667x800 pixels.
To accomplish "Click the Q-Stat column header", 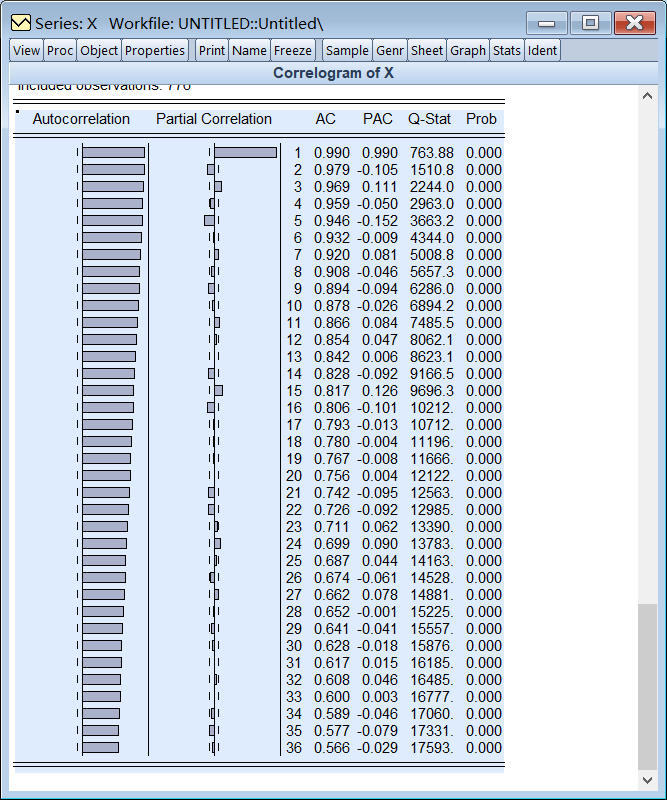I will 429,119.
